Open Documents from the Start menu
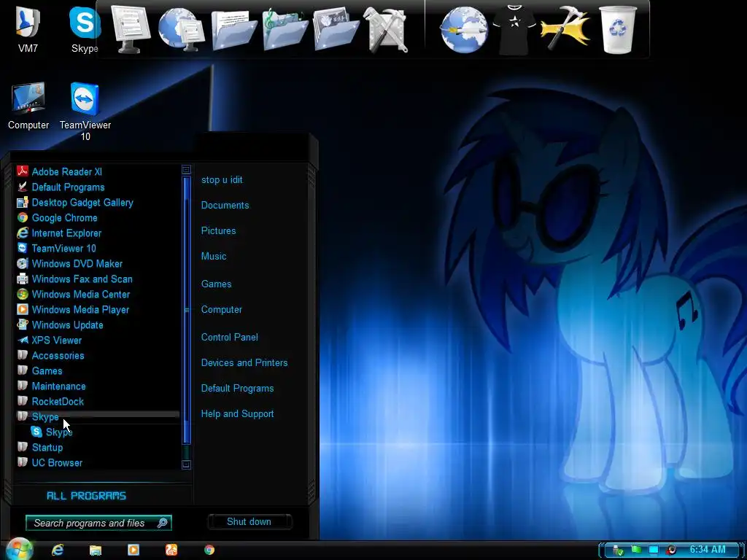 pyautogui.click(x=225, y=205)
